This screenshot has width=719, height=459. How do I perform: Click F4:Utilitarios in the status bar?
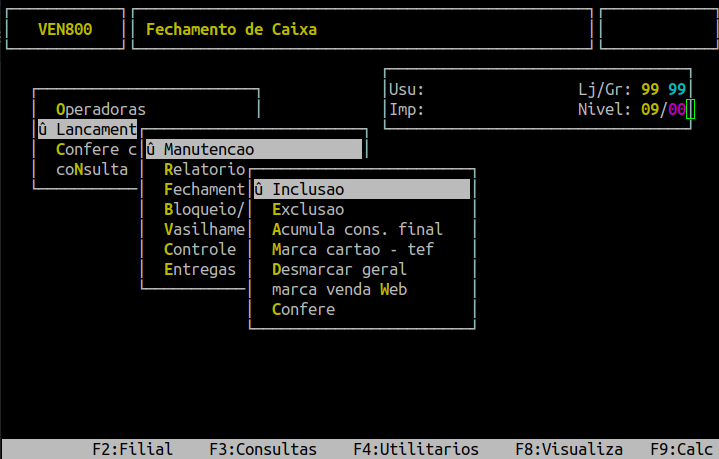pos(416,450)
